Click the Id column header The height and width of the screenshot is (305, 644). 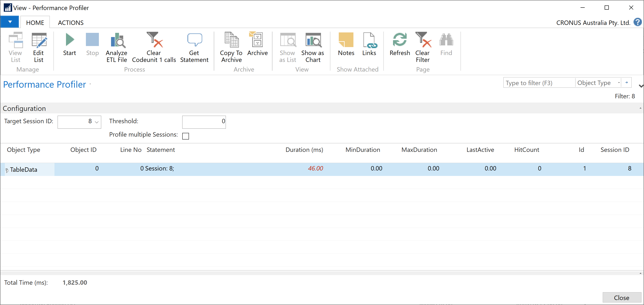click(581, 150)
